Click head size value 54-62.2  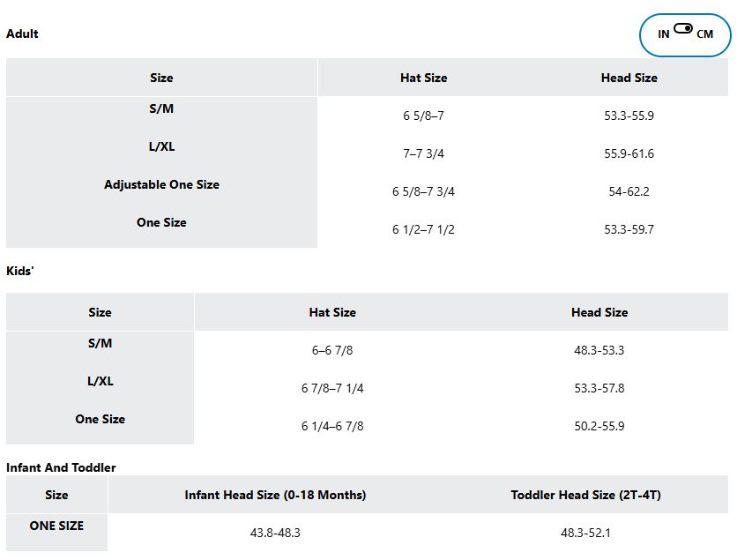click(629, 191)
